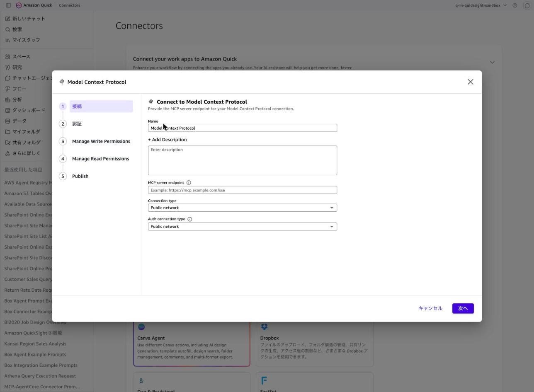Open recent item MCP-AgentCore Connector Prom…
The image size is (534, 392).
pyautogui.click(x=42, y=387)
